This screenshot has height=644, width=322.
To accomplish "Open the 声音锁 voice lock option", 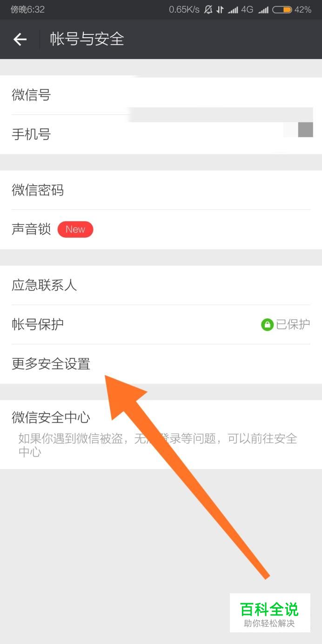I will (161, 229).
